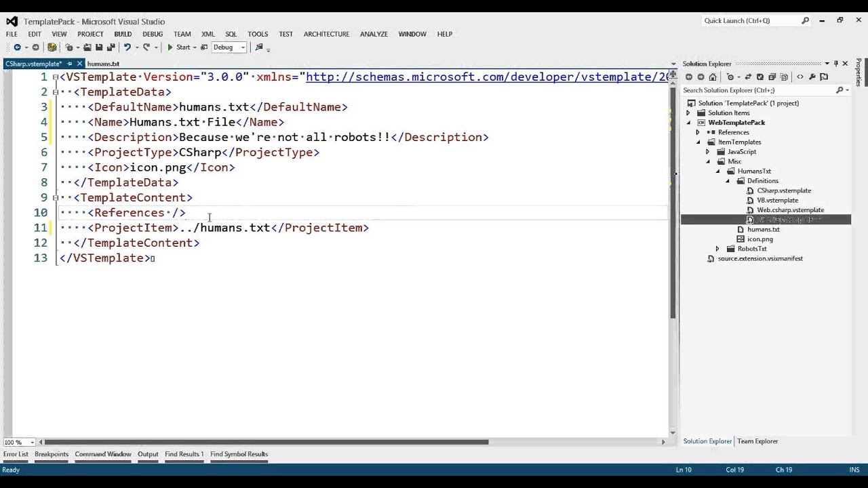Expand the JavaScript folder
868x488 pixels.
[x=707, y=152]
